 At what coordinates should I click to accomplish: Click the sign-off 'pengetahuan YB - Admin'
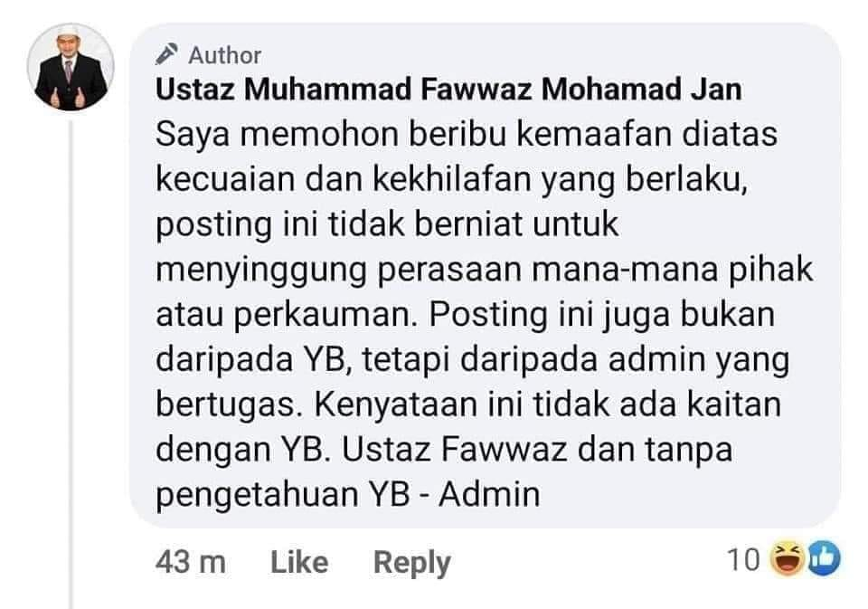coord(347,495)
